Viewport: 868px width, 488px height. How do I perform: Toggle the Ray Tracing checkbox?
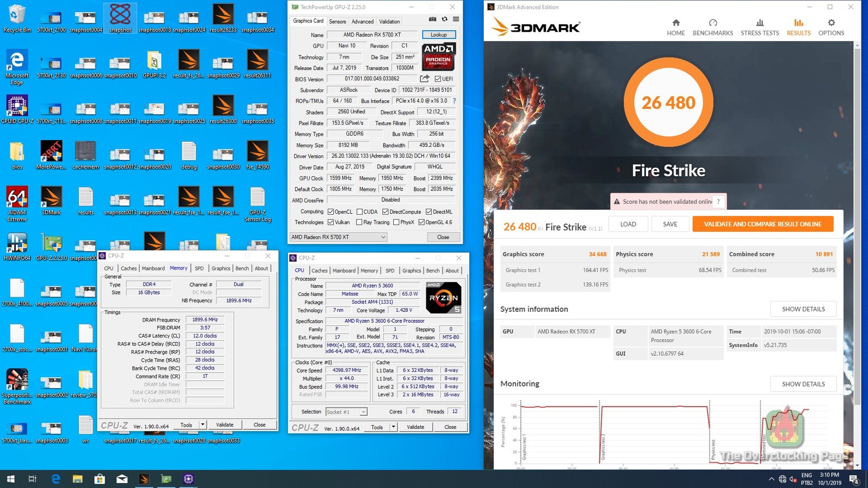[359, 222]
